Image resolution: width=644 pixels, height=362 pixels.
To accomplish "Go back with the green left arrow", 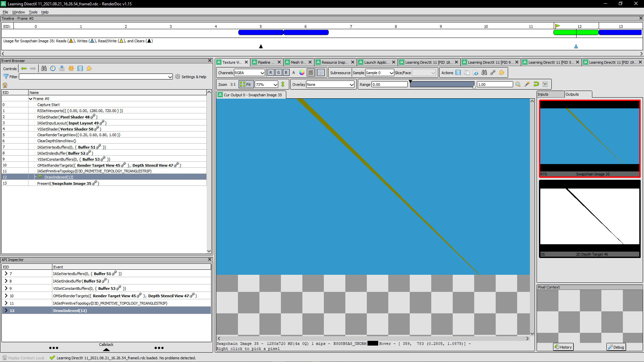I will (24, 68).
